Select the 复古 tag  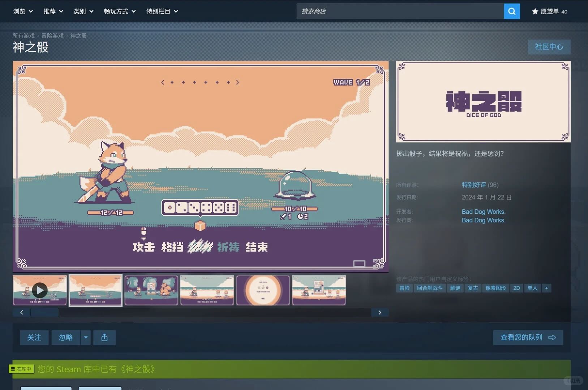(473, 288)
